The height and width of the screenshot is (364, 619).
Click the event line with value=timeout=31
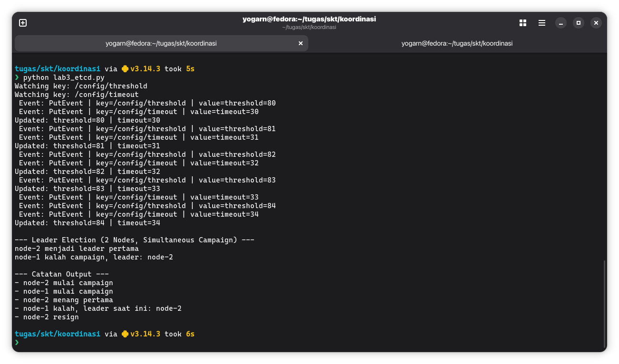coord(139,137)
